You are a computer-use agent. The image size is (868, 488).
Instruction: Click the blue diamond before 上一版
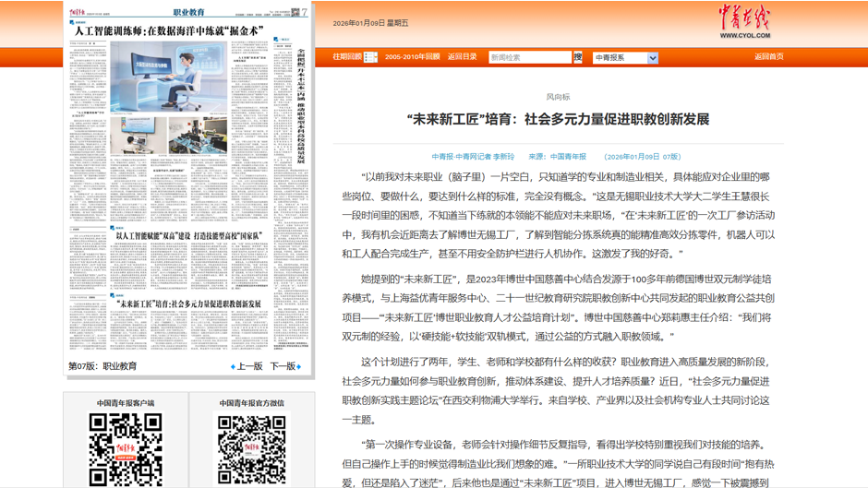[x=233, y=367]
